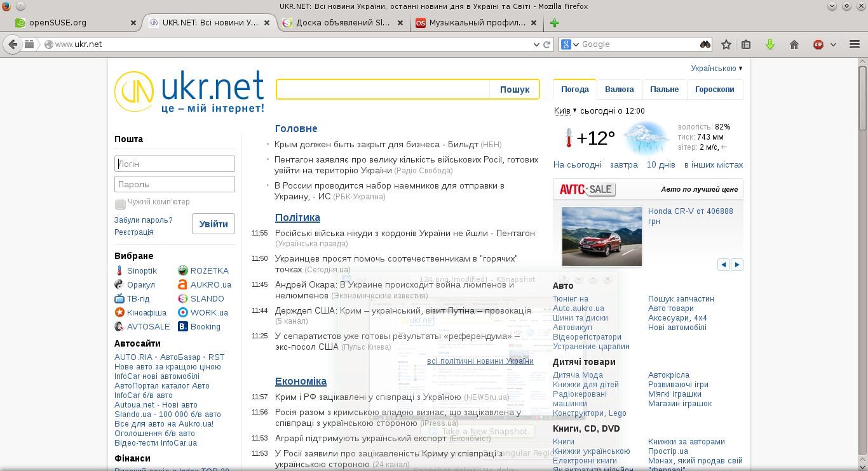Click the Увійти login button
Viewport: 868px width, 471px height.
click(214, 224)
